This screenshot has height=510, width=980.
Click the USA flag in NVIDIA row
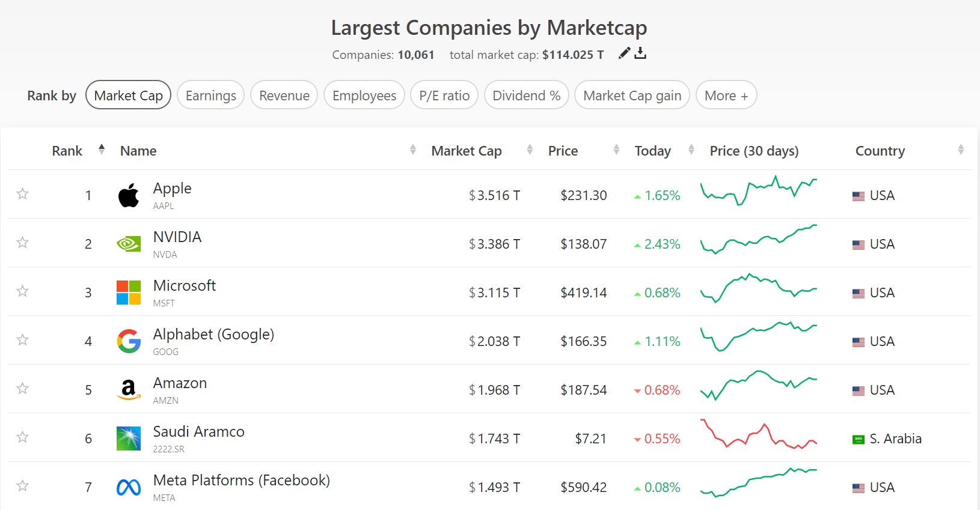pyautogui.click(x=859, y=244)
